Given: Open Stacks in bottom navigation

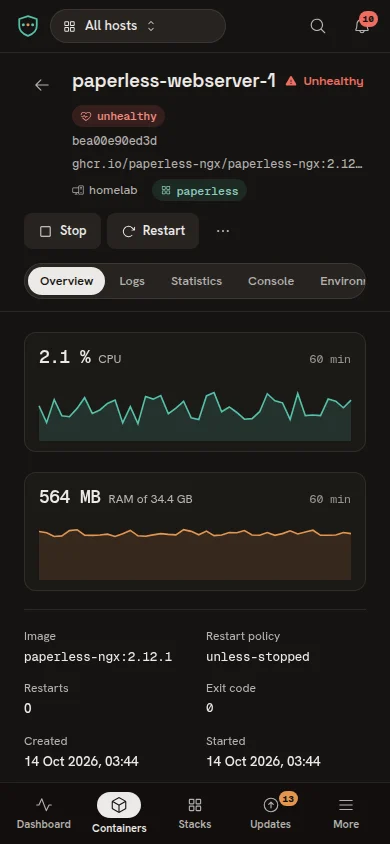Looking at the screenshot, I should pos(195,813).
